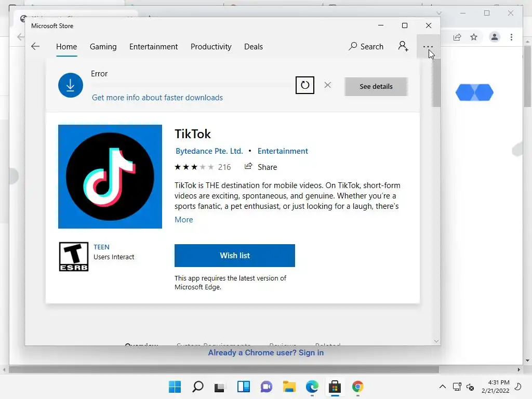Open the Entertainment category link
Screen dimensions: 532x399
pos(283,151)
